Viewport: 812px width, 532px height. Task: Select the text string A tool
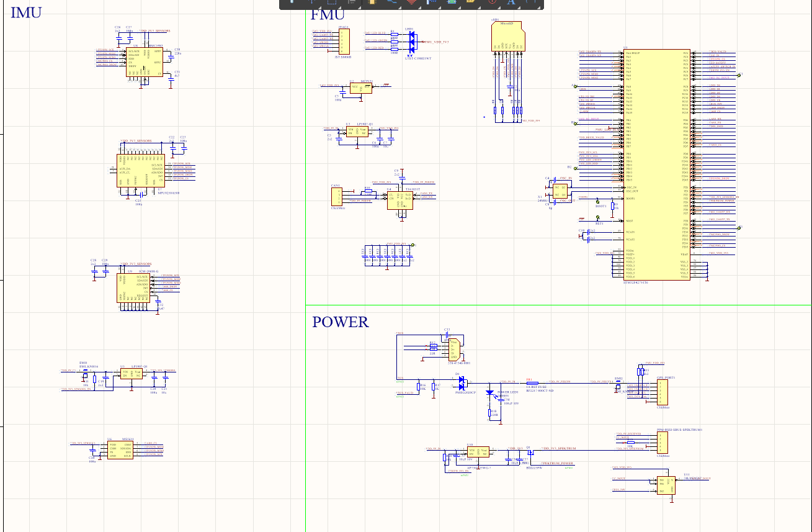[x=512, y=2]
